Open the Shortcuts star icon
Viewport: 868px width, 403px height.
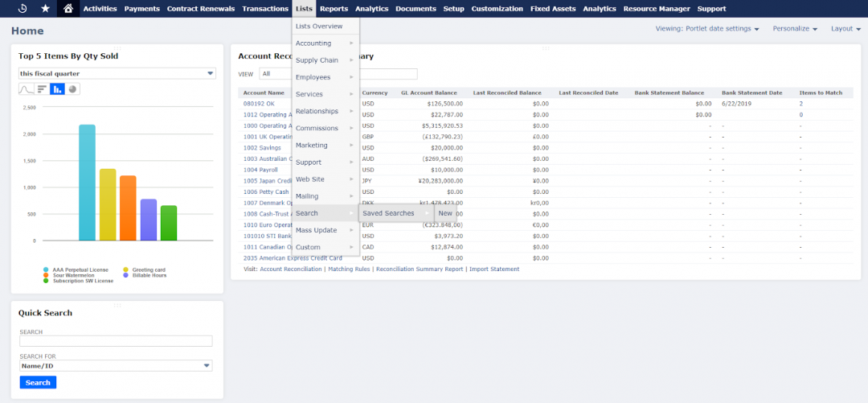45,8
